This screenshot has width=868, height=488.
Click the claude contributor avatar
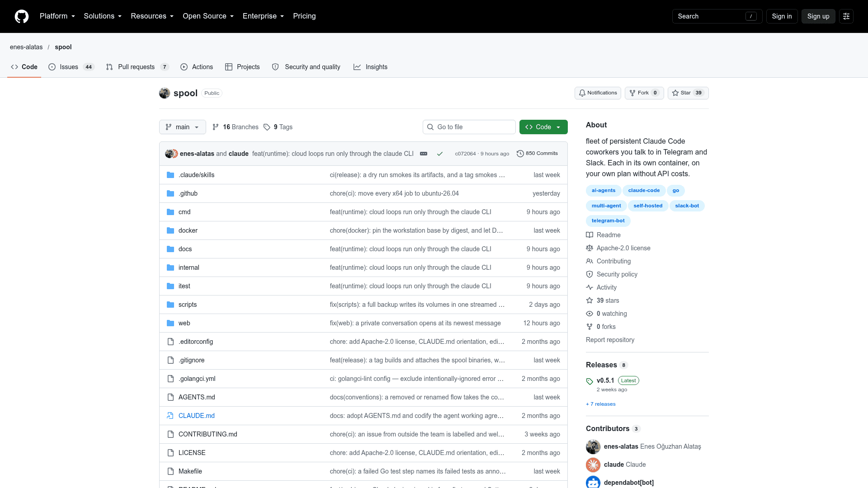593,465
